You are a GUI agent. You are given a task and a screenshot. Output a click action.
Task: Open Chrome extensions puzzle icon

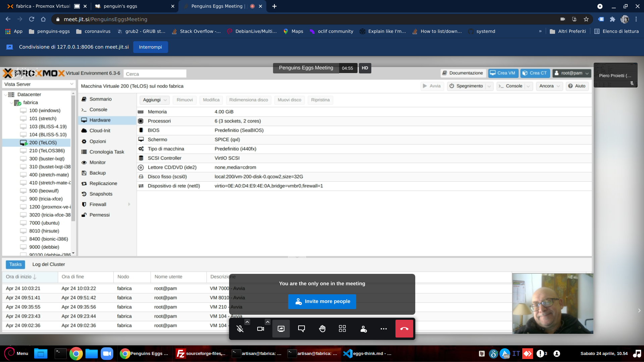click(x=612, y=19)
